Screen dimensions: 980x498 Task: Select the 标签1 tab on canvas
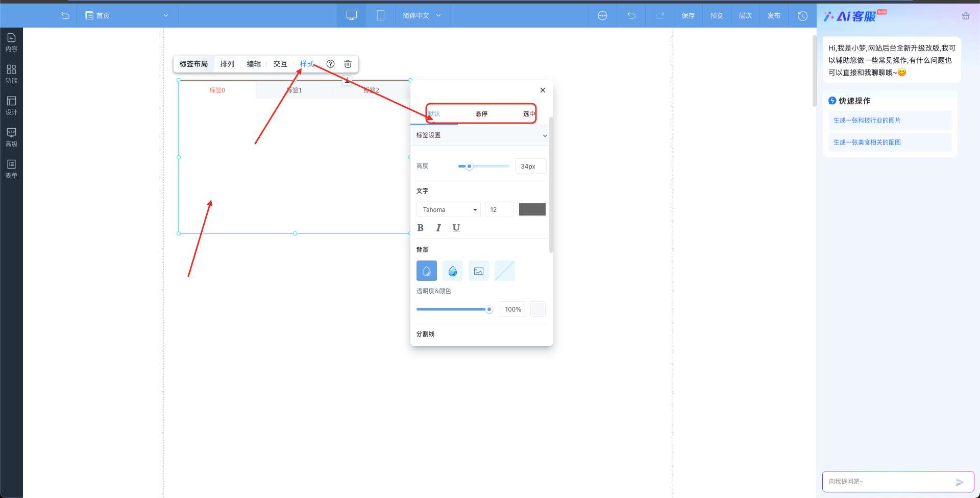point(295,90)
